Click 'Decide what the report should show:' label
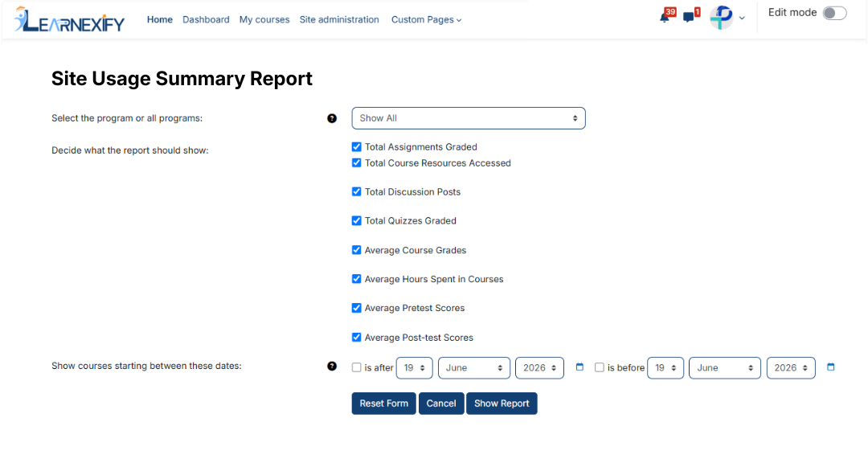 point(130,150)
